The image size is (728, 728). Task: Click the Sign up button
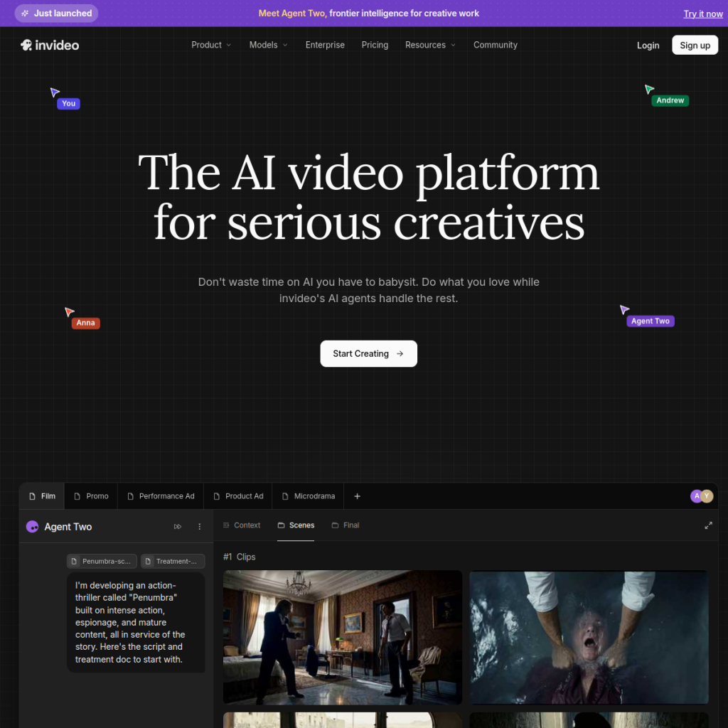tap(695, 45)
